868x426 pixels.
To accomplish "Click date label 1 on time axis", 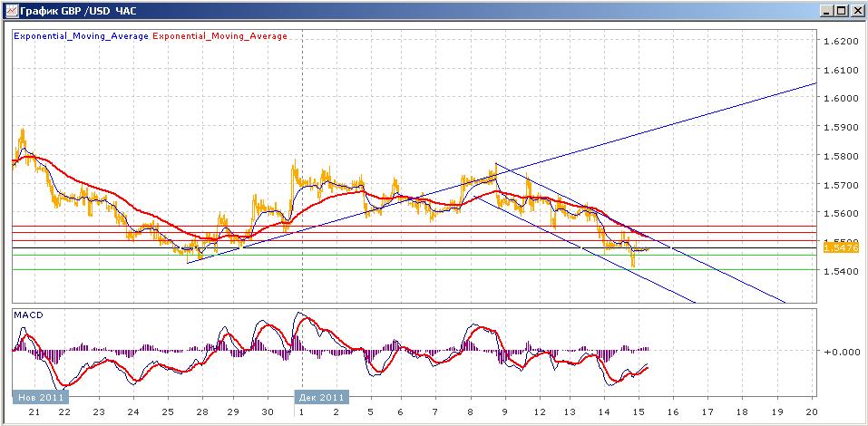I will [x=301, y=412].
